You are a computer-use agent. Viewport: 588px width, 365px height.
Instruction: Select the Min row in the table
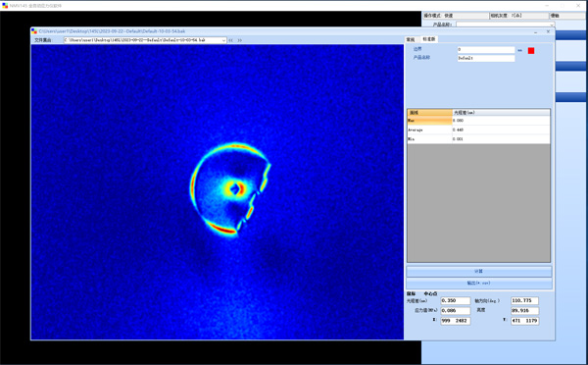click(x=478, y=139)
